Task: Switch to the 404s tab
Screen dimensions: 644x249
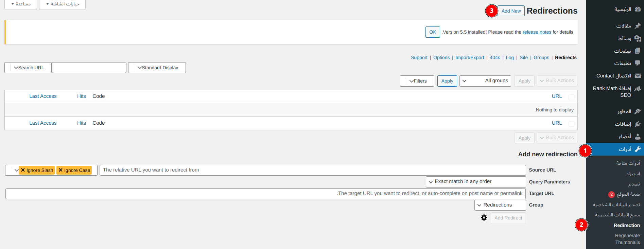Action: click(x=495, y=57)
